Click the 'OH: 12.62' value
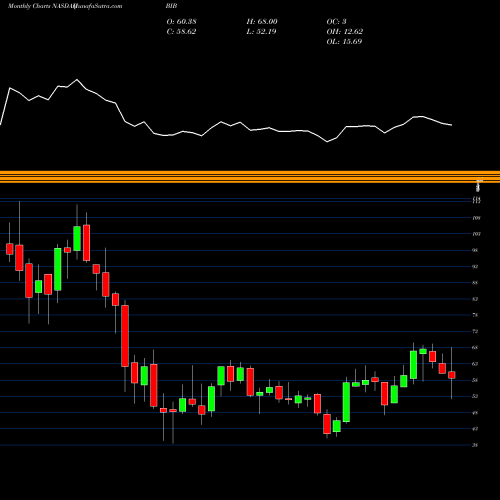Image resolution: width=500 pixels, height=500 pixels. click(345, 32)
